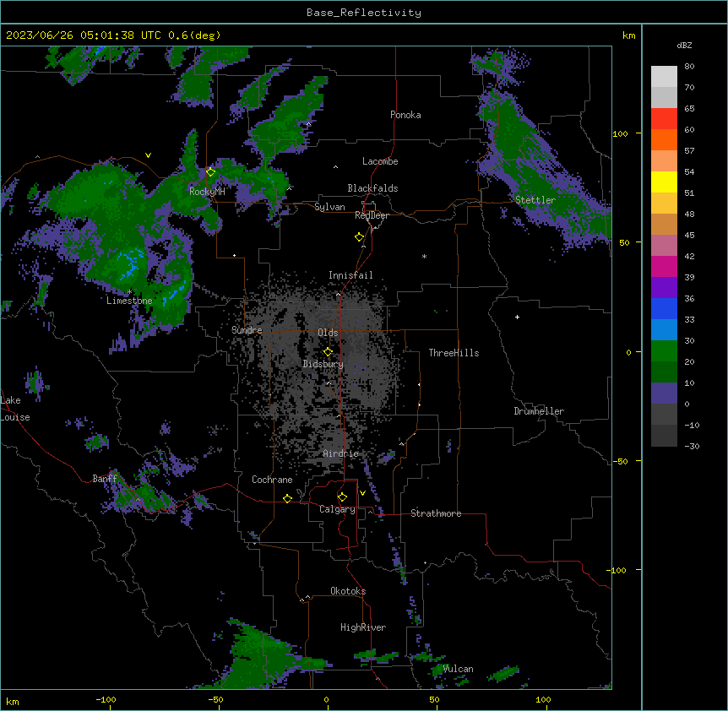Select the royal blue swatch below 36 dBZ
The image size is (728, 711).
tap(664, 308)
